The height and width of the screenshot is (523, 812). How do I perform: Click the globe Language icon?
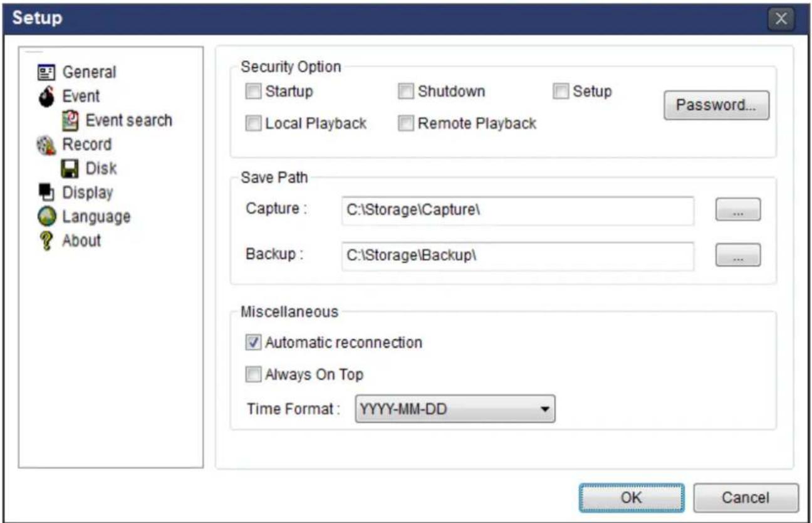(46, 217)
